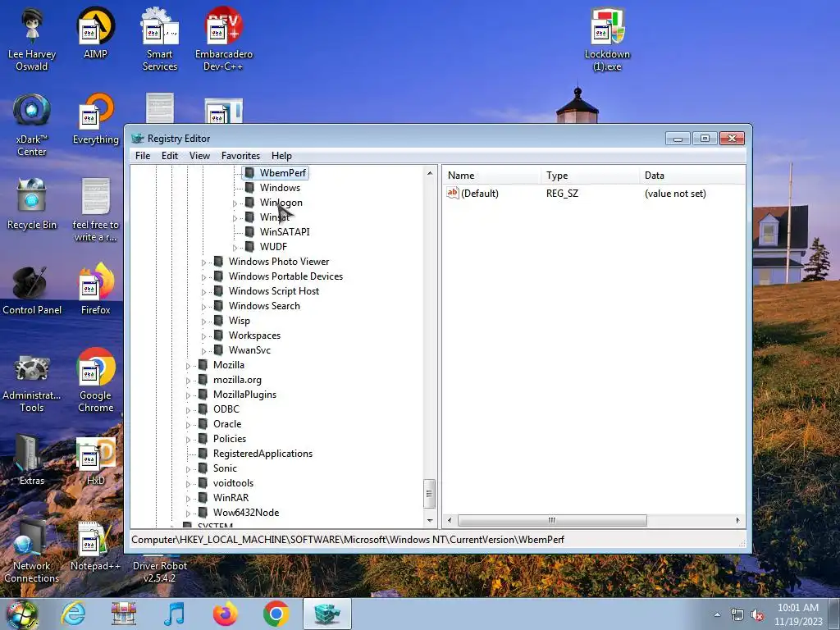Select the HxD desktop shortcut

click(95, 461)
